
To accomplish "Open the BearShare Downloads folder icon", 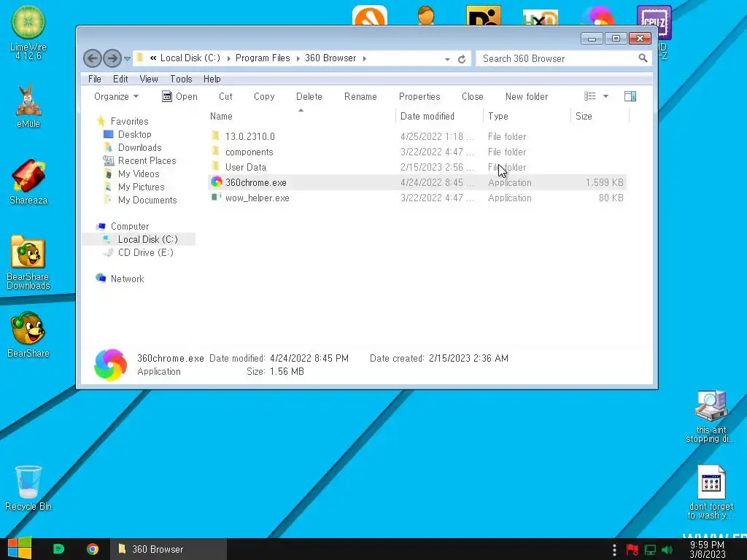I will (28, 262).
